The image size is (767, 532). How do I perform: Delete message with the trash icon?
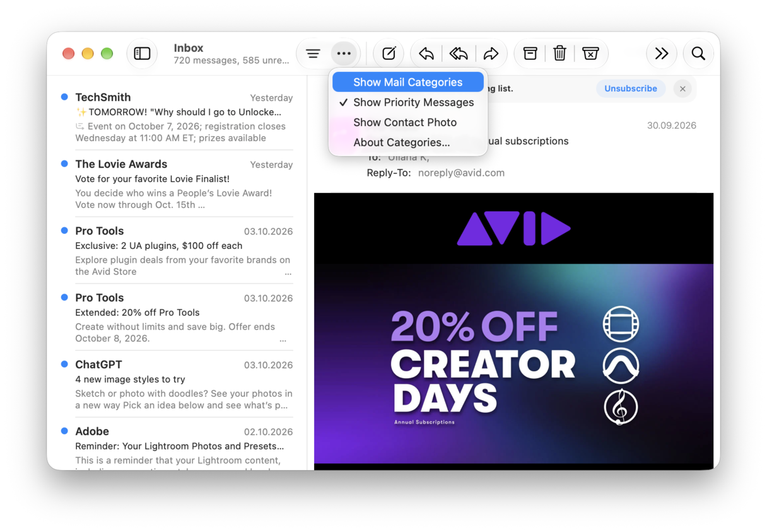coord(559,54)
